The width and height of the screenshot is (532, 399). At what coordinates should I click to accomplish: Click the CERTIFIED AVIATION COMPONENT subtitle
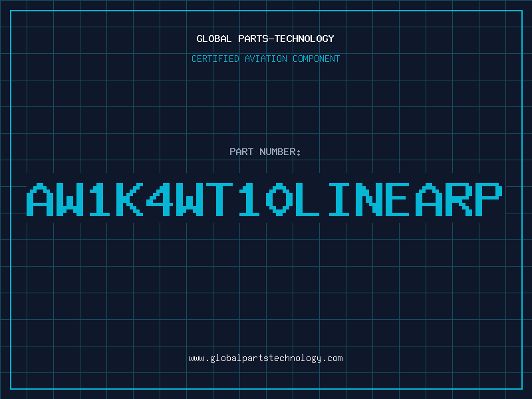[x=265, y=59]
